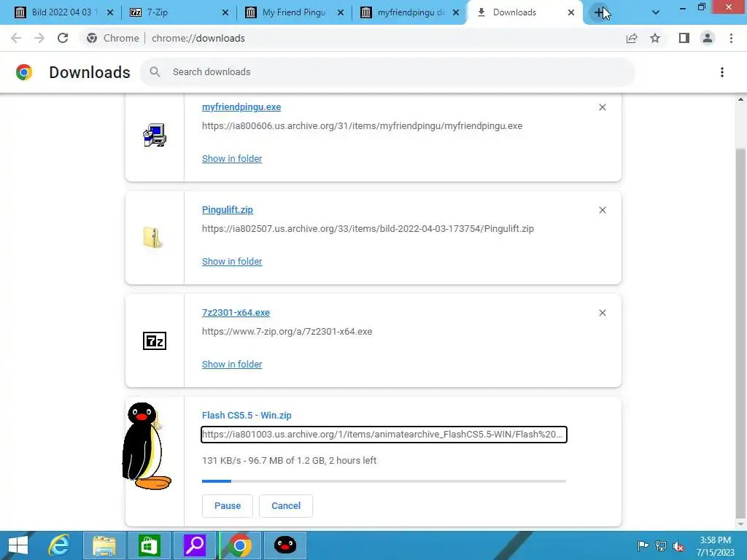Pause the Flash CS5.5 download

228,506
